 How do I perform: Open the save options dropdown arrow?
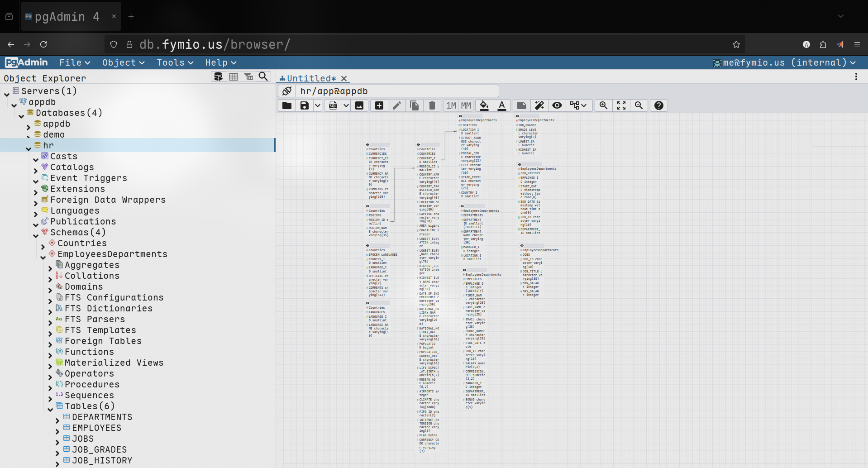click(318, 105)
